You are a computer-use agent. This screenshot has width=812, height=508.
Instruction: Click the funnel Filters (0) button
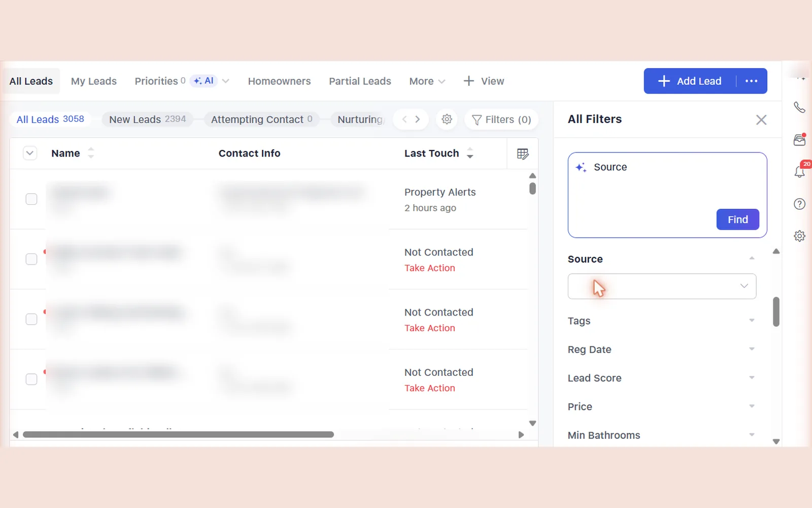click(x=501, y=119)
